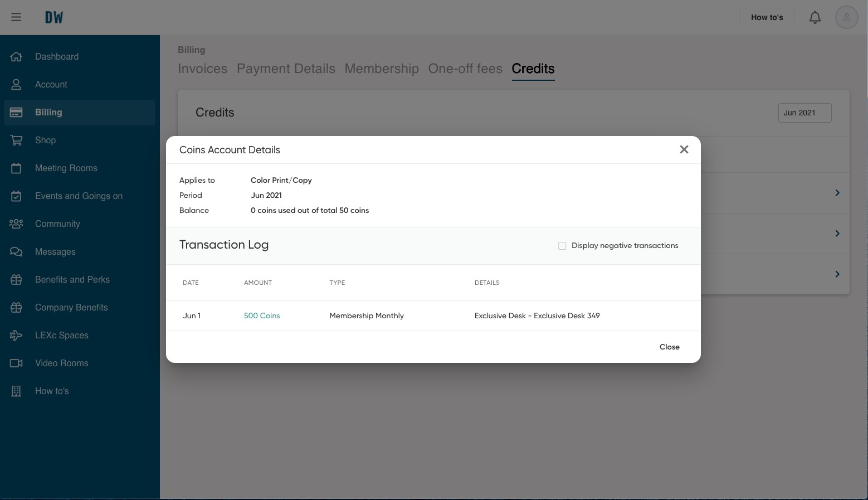Switch to the Invoices tab

tap(202, 69)
